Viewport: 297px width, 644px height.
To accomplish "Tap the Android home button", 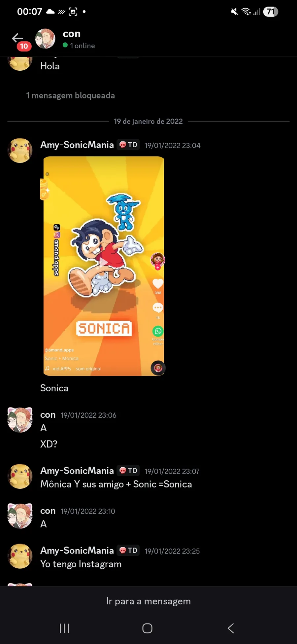I will (x=148, y=628).
